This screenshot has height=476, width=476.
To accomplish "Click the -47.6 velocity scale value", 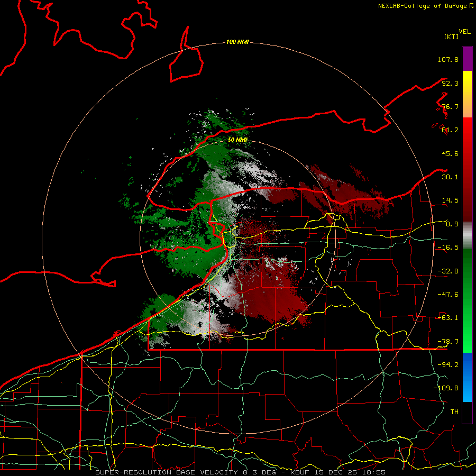I will 448,295.
